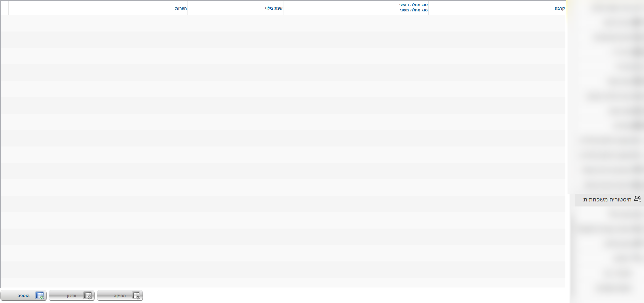Click the update table icon with gear
The image size is (644, 303).
[88, 296]
